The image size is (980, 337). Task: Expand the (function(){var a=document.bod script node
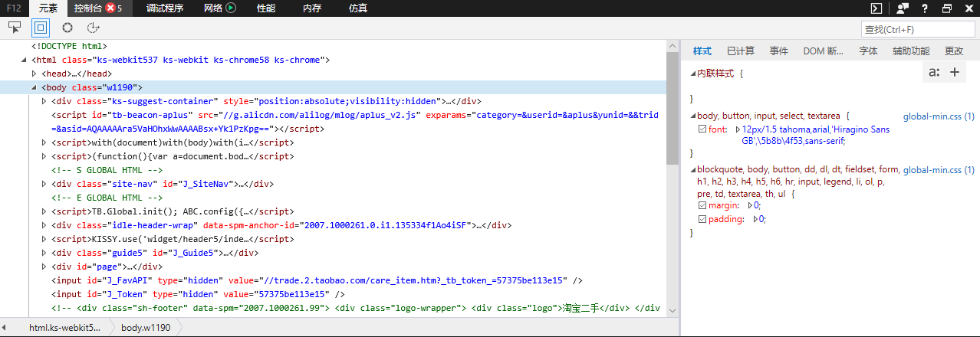44,156
